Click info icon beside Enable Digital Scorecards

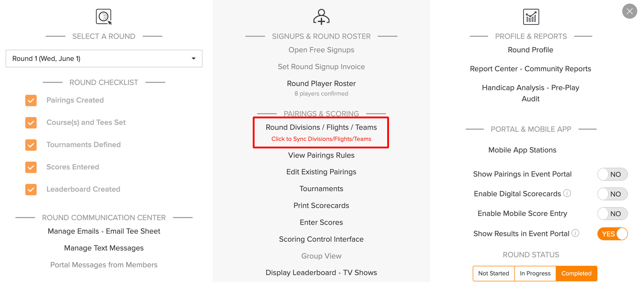tap(567, 193)
